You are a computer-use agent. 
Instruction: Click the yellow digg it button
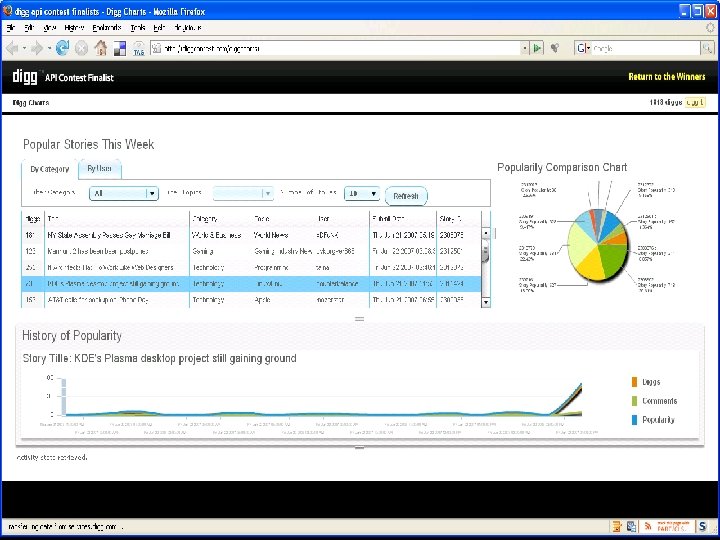(695, 102)
